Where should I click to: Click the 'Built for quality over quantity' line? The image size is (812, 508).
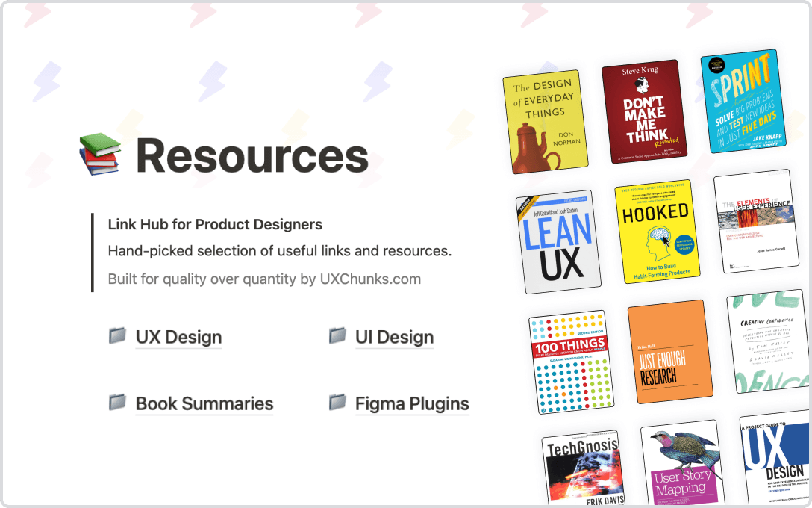(264, 279)
